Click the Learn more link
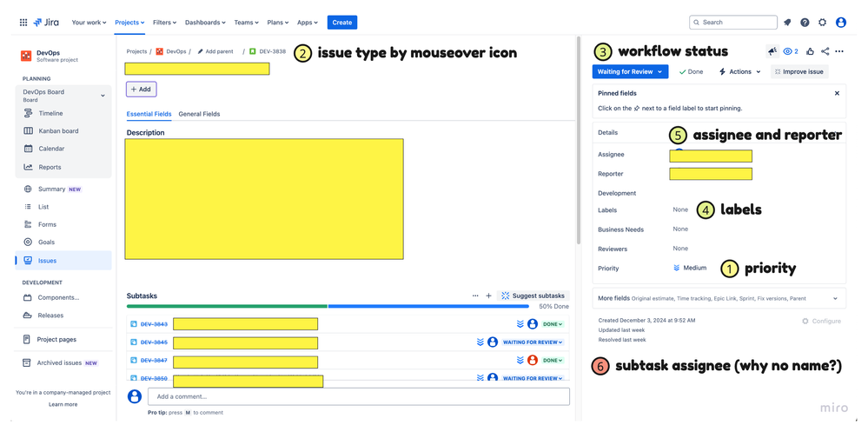Screen dimensions: 868x432 point(63,404)
